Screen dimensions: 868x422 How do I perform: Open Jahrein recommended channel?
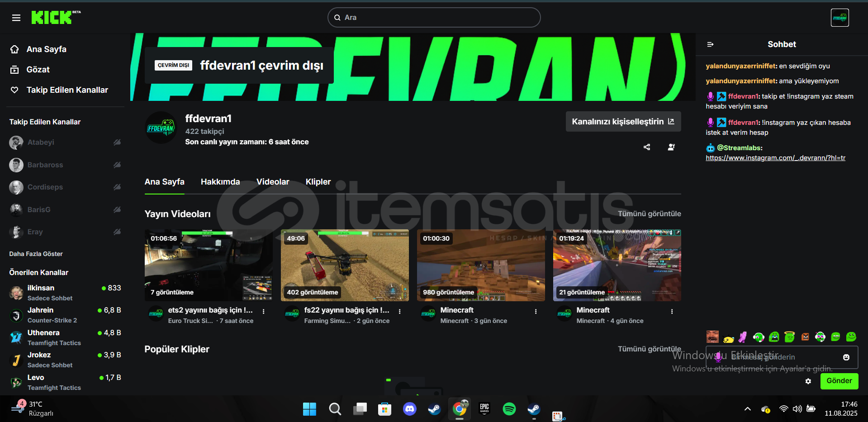click(x=65, y=315)
